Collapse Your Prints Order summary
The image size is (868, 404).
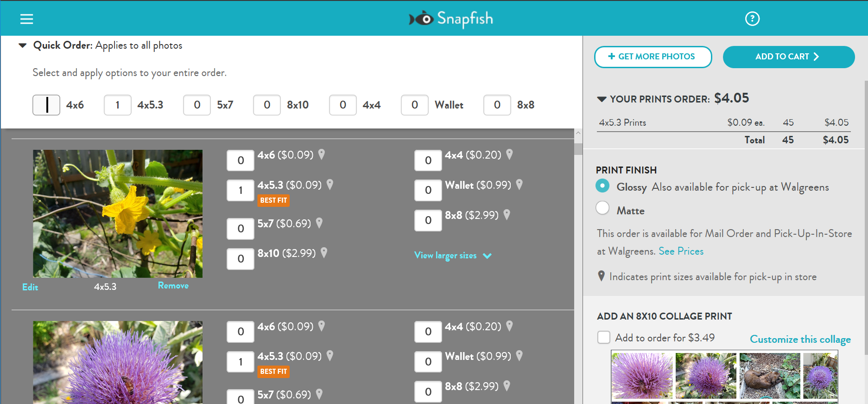tap(602, 99)
